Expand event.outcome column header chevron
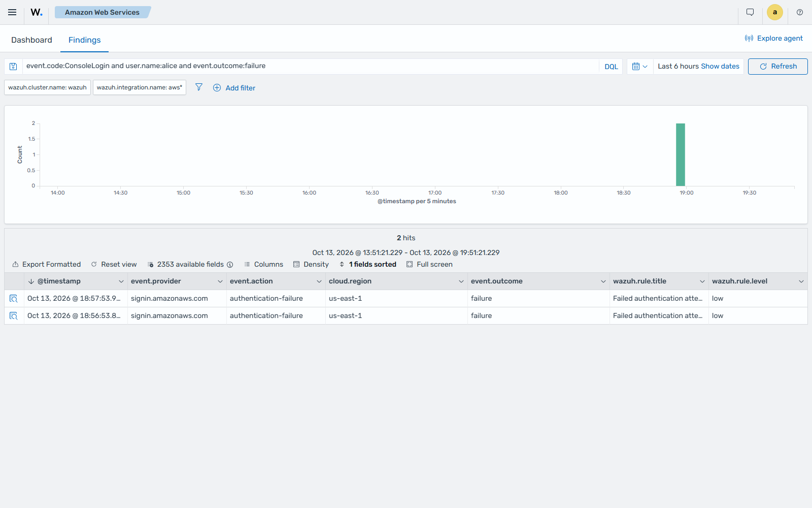 coord(603,281)
